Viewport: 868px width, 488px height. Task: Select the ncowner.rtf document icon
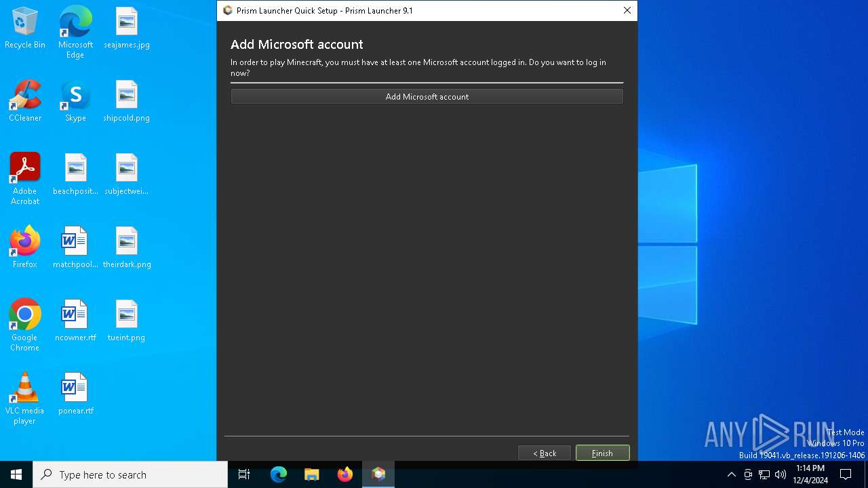click(x=75, y=321)
